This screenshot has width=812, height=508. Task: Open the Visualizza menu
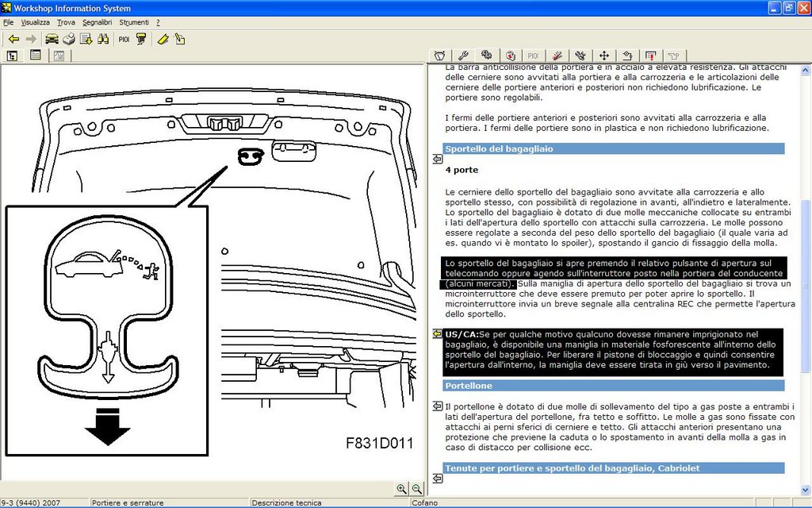35,22
